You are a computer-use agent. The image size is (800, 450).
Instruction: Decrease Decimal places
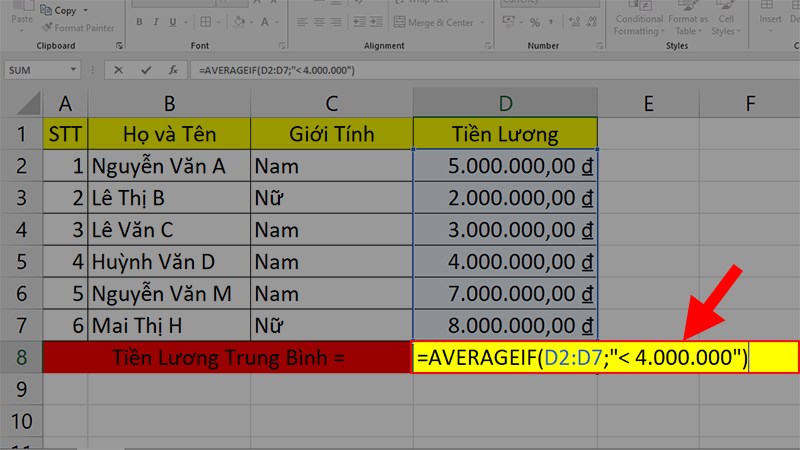[592, 22]
